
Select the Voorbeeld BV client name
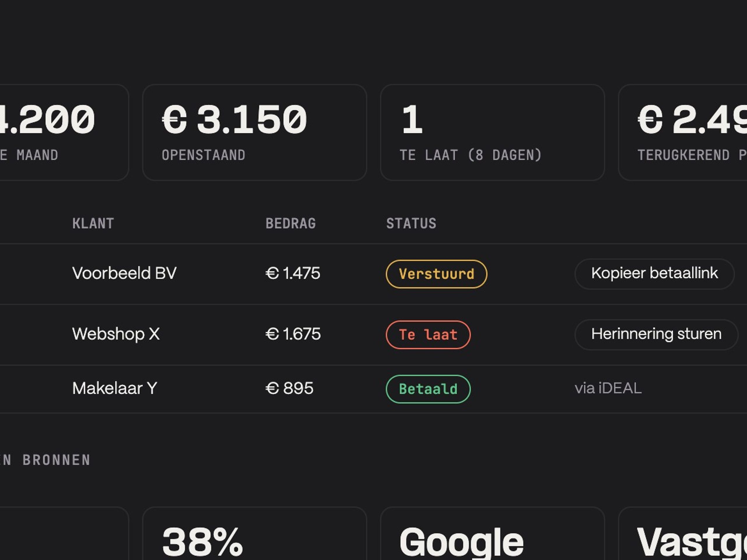[124, 273]
